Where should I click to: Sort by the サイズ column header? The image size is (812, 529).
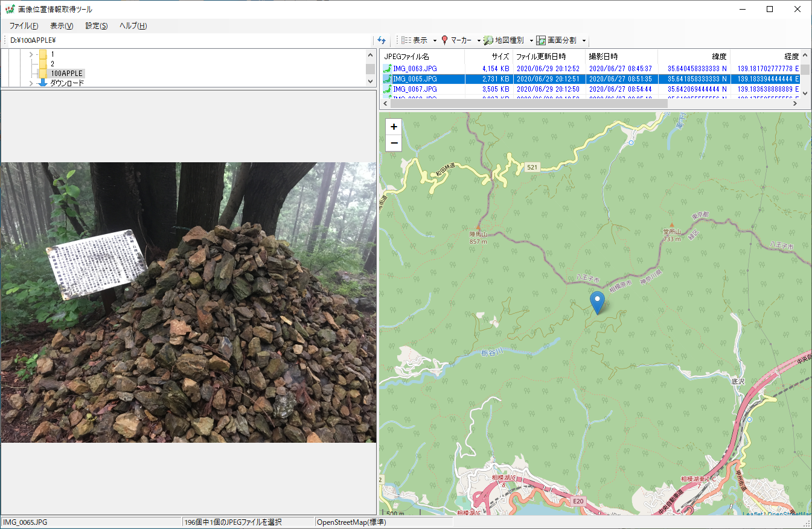pyautogui.click(x=489, y=57)
